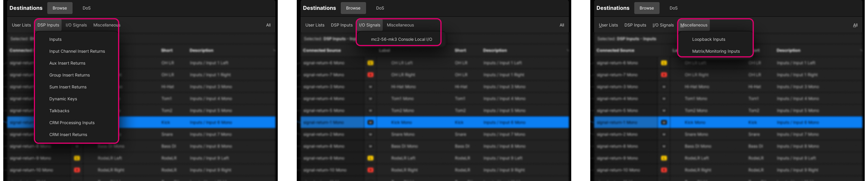Select Aux Insert Returns menu item
The height and width of the screenshot is (181, 868).
67,63
